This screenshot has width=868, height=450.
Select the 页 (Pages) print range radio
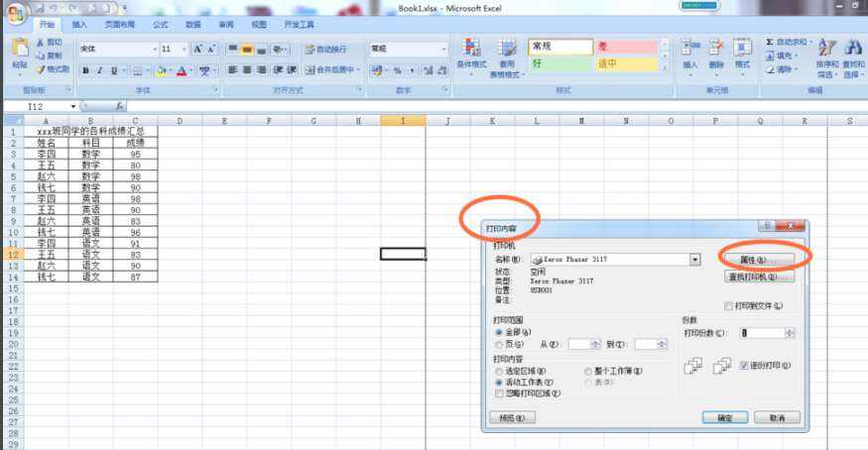point(499,344)
